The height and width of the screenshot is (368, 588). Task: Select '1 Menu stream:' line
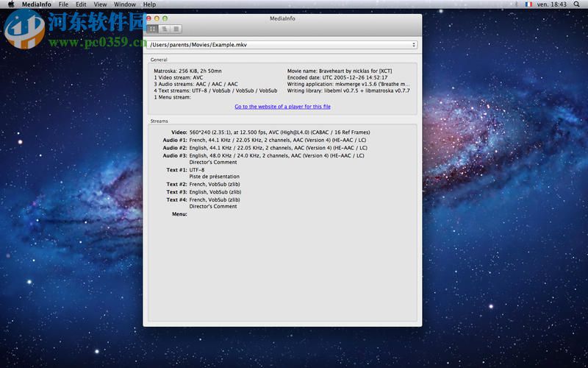pyautogui.click(x=172, y=97)
